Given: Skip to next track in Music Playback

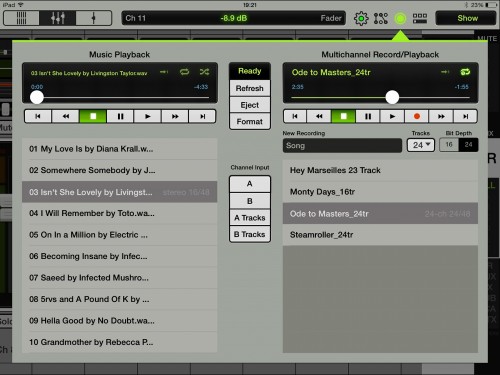Looking at the screenshot, I should [x=202, y=116].
